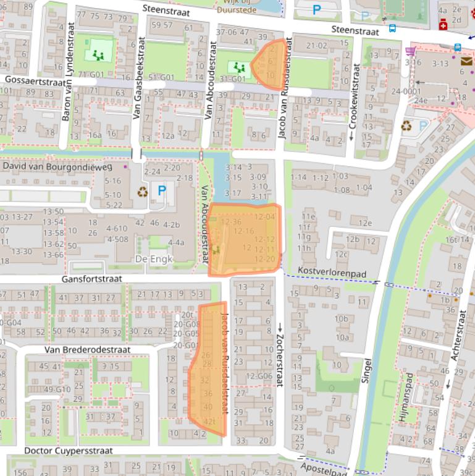Click the Van Brederodestraat street label
This screenshot has height=476, width=475.
(87, 350)
